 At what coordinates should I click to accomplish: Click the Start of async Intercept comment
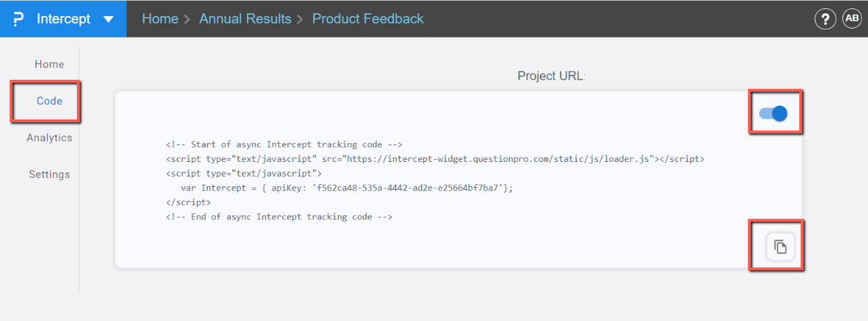(284, 145)
